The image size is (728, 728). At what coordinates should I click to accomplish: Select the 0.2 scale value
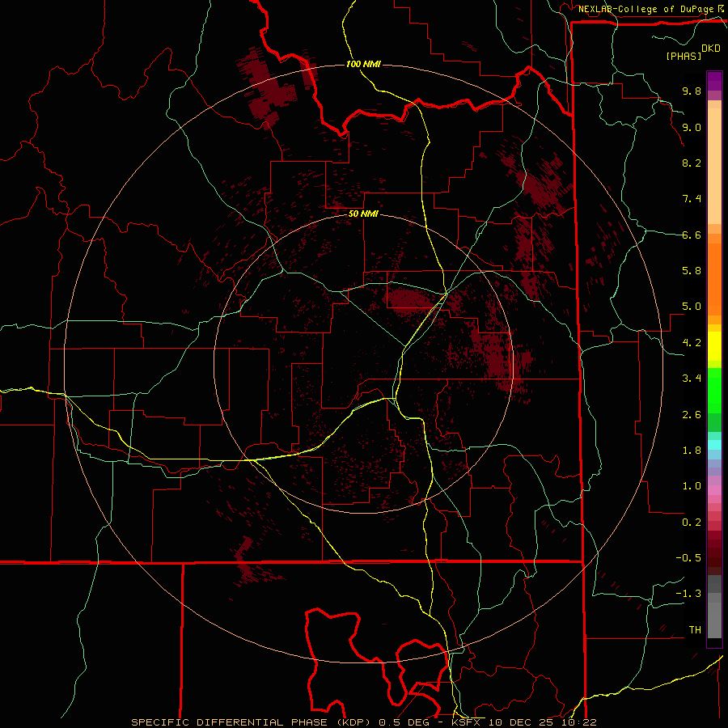(692, 523)
